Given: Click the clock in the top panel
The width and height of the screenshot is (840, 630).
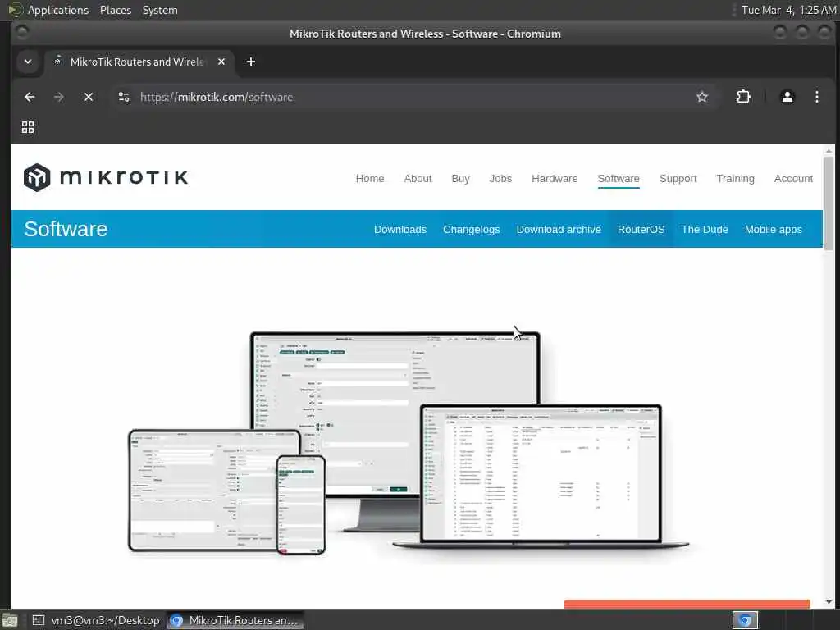Looking at the screenshot, I should [x=788, y=10].
